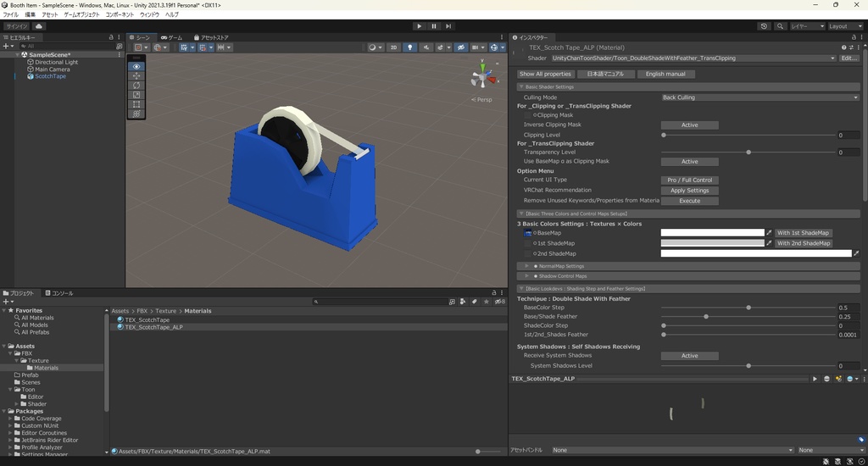Click the favorites star icon in project panel
The width and height of the screenshot is (868, 466).
click(486, 302)
